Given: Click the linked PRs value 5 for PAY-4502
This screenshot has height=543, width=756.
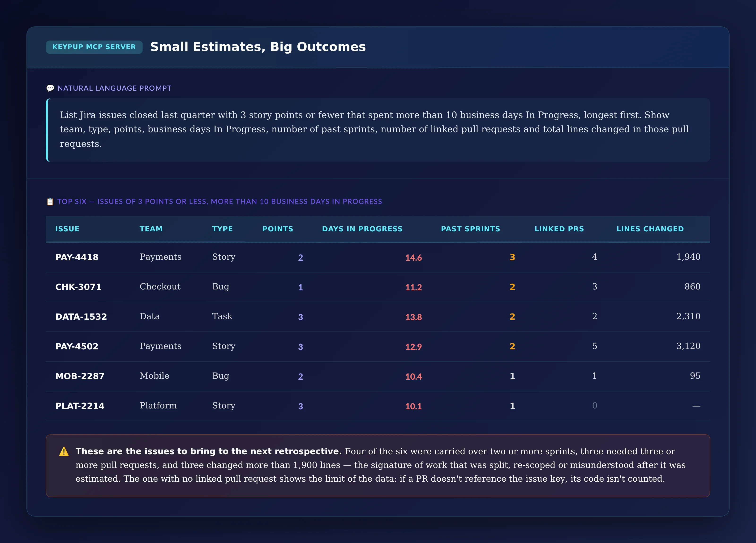Looking at the screenshot, I should coord(594,346).
